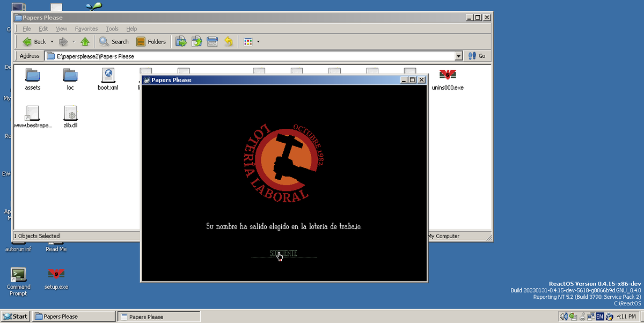Open the Favorites menu

point(86,28)
